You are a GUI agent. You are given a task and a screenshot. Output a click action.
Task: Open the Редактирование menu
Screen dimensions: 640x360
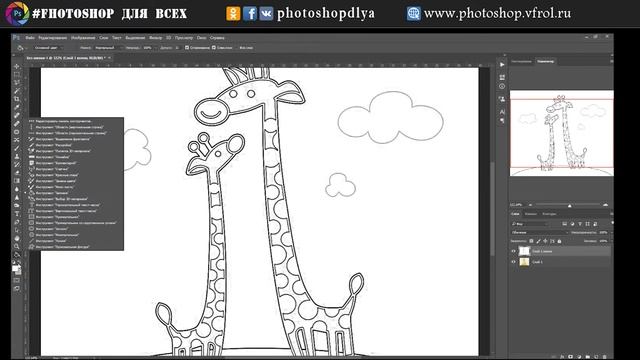(x=53, y=38)
